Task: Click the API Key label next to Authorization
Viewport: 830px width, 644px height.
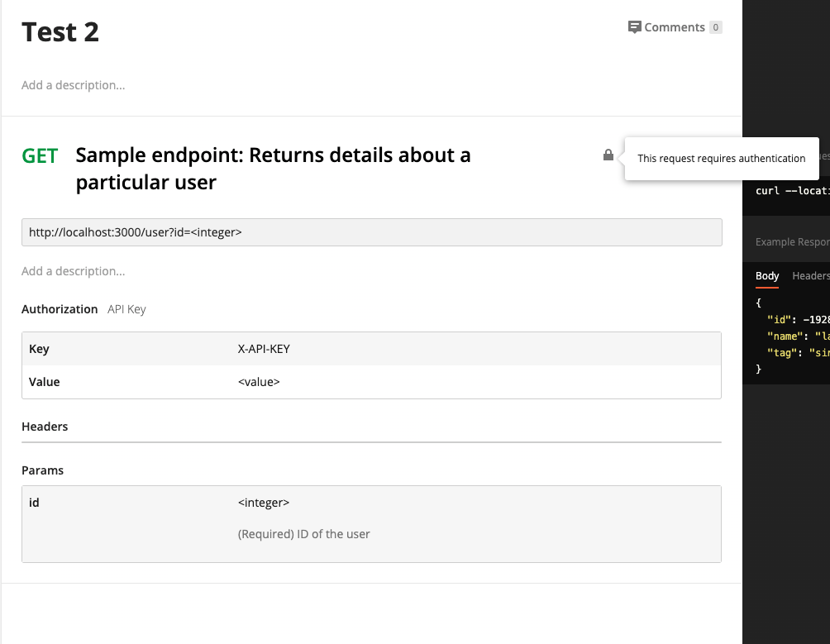Action: (126, 309)
